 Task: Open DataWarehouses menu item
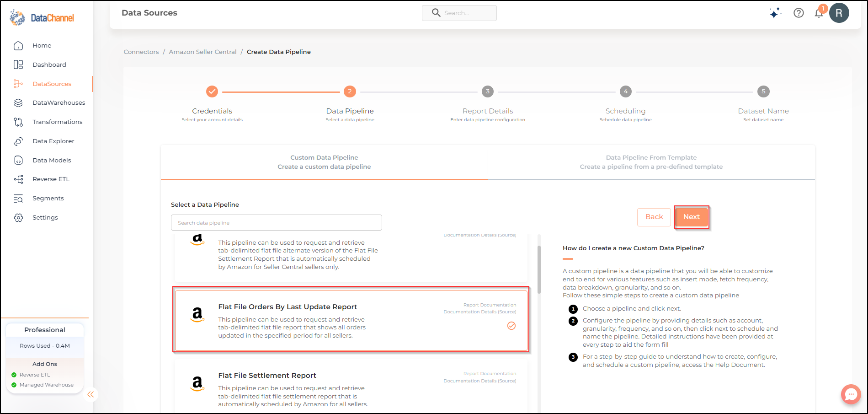[59, 103]
